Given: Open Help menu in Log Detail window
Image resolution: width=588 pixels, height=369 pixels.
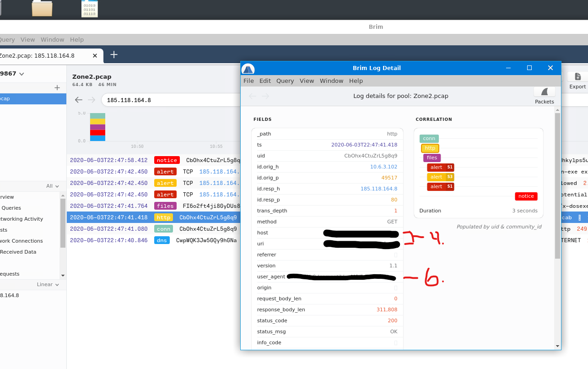Looking at the screenshot, I should point(356,81).
